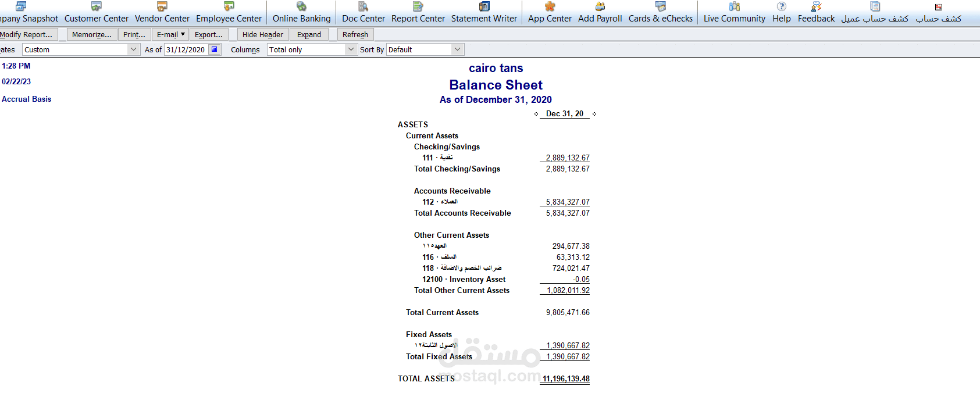Click the Accrual Basis label
Viewport: 980px width, 393px height.
pos(26,99)
